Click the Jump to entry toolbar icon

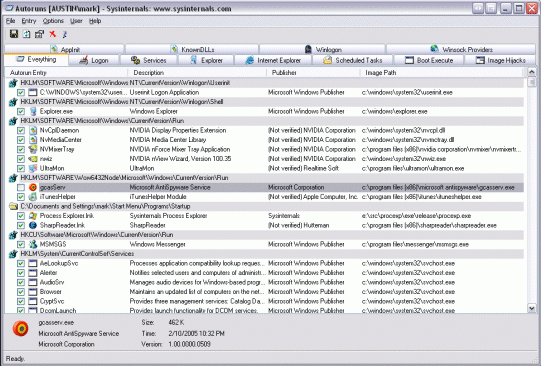[65, 34]
